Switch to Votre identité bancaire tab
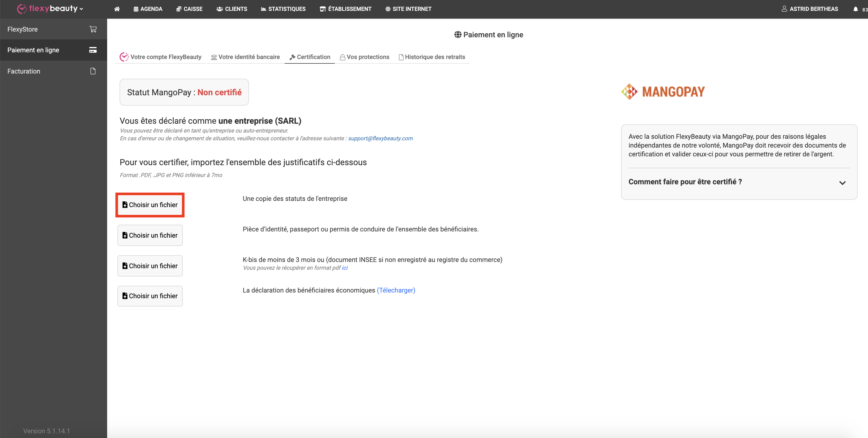This screenshot has height=438, width=868. point(245,57)
